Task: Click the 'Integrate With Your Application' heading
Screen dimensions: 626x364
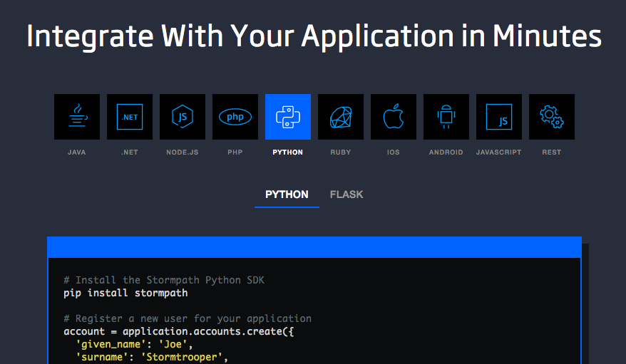Action: [x=314, y=36]
